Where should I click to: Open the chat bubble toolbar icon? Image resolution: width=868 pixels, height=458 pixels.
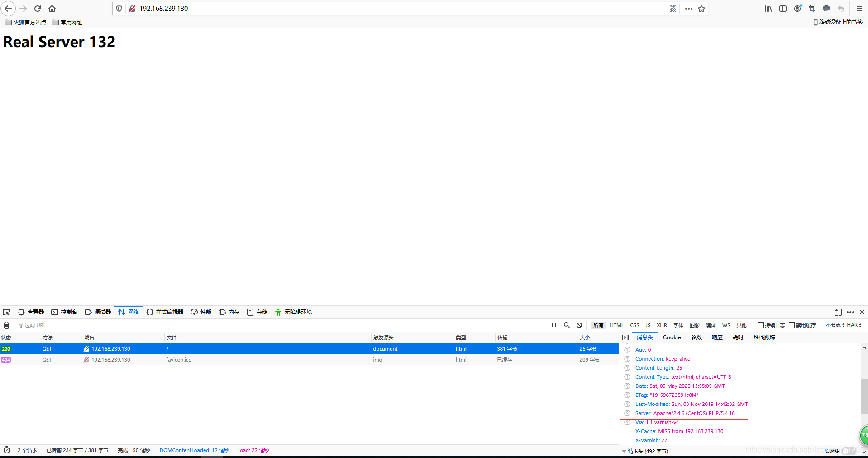(x=826, y=9)
